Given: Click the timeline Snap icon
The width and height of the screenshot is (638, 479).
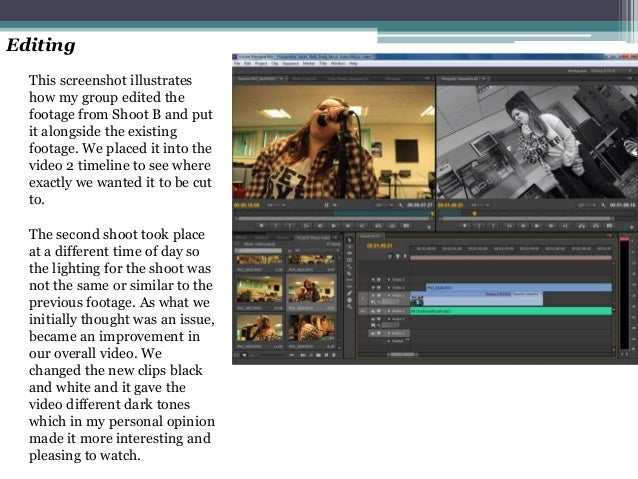Looking at the screenshot, I should (391, 256).
